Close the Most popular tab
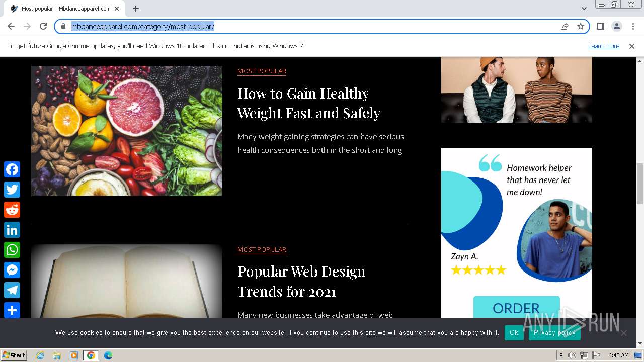This screenshot has width=644, height=362. 117,9
